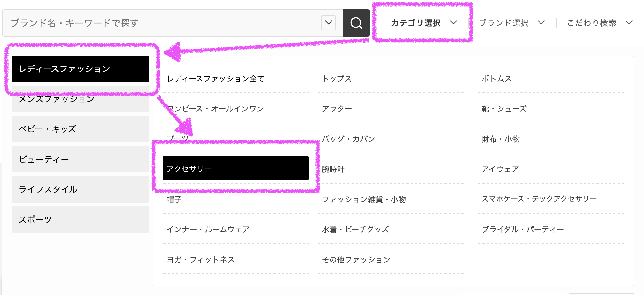This screenshot has width=644, height=295.
Task: Expand the カテゴリ選択 dropdown
Action: pyautogui.click(x=424, y=23)
